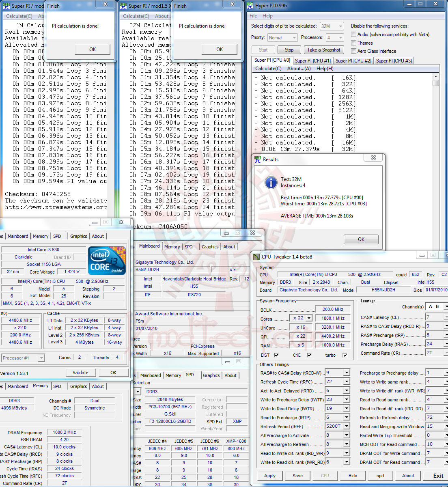Click the BCLK 200.0 MHz field
Screen dimensions: 448x487
[332, 309]
